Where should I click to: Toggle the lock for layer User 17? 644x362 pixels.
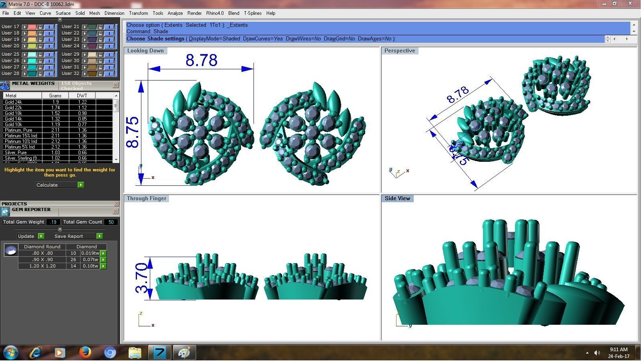(x=40, y=27)
